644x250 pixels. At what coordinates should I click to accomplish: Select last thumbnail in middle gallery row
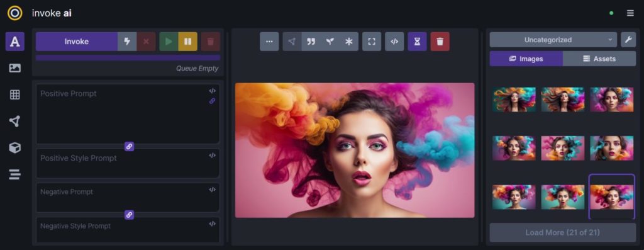coord(611,148)
